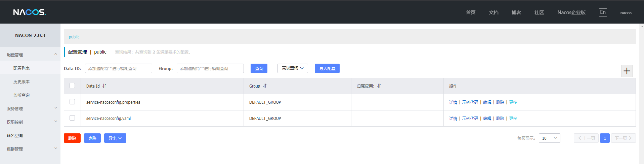
Task: Check the service-nacosconfig.yaml row checkbox
Action: pos(72,118)
